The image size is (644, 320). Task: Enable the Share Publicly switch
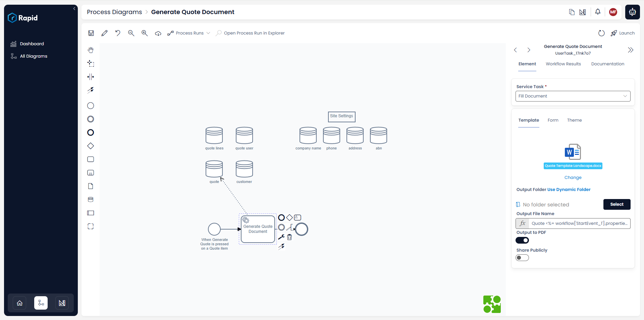[522, 258]
